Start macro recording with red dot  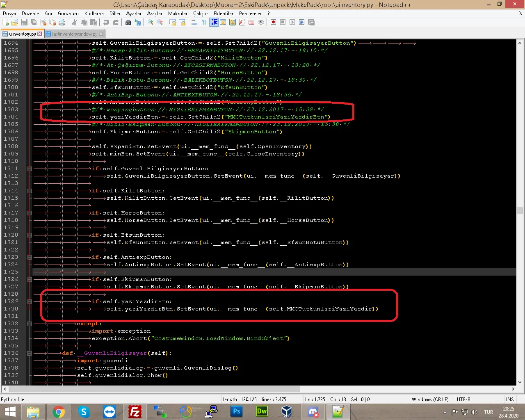[x=274, y=22]
